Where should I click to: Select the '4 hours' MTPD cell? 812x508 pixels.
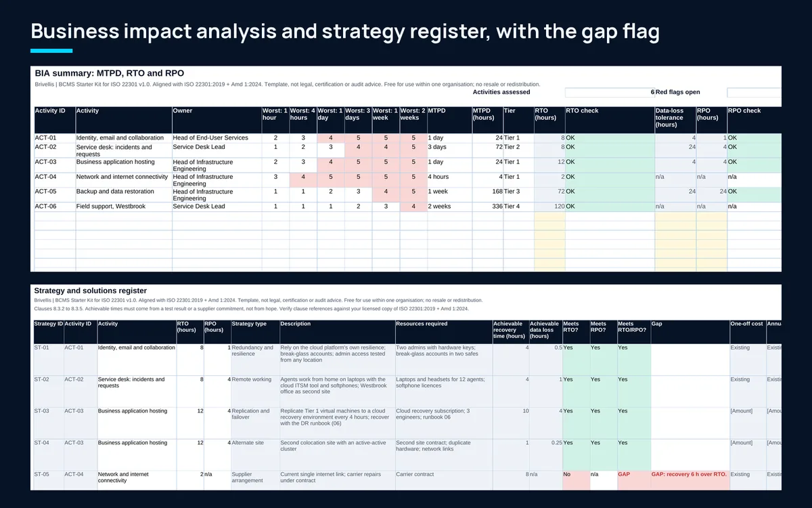click(449, 179)
